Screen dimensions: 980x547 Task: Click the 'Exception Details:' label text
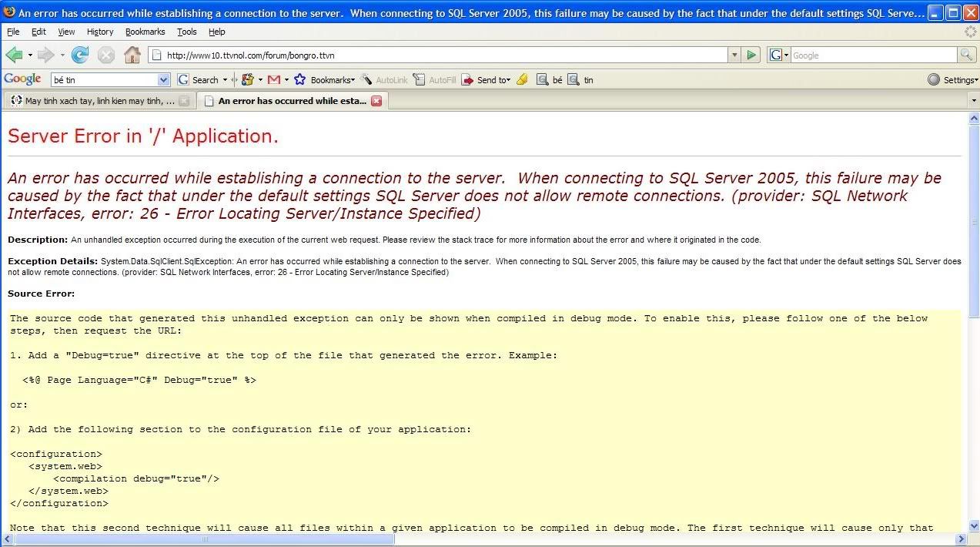[53, 261]
